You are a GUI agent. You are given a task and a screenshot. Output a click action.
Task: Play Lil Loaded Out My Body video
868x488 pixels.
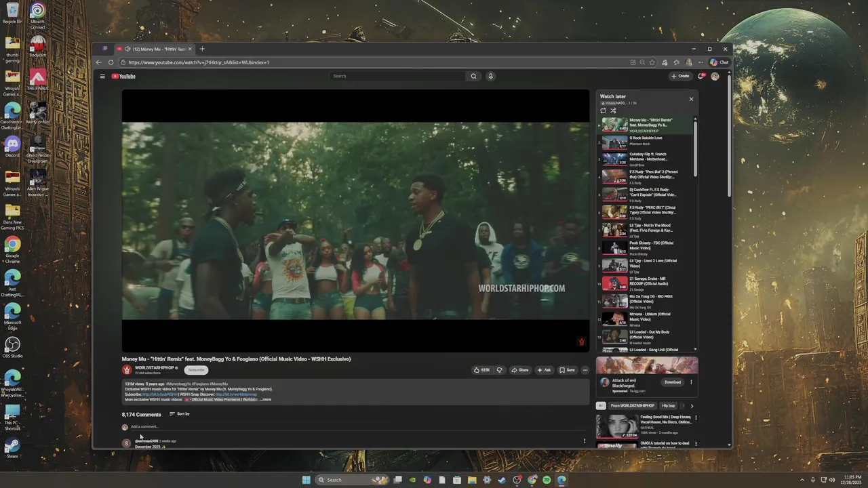(644, 337)
